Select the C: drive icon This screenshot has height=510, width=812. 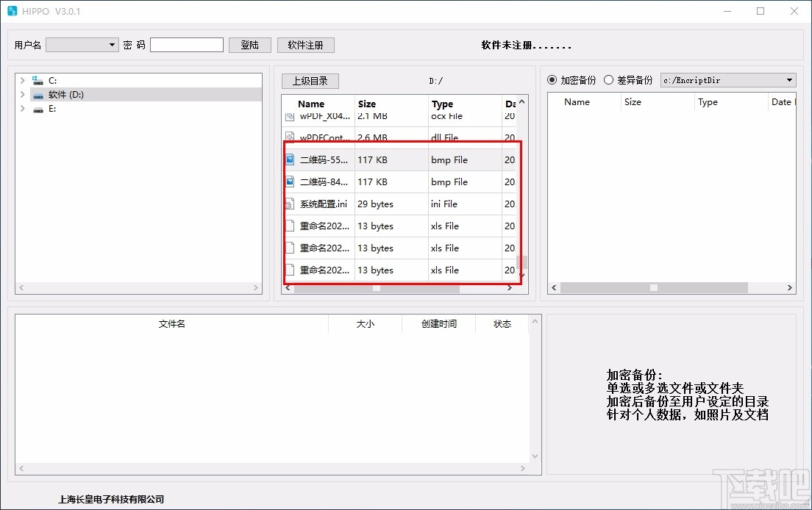[39, 79]
